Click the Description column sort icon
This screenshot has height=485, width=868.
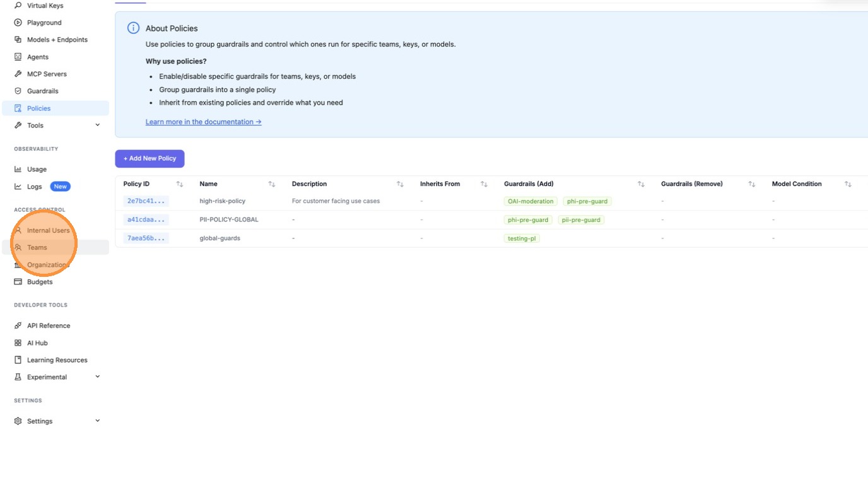pyautogui.click(x=400, y=184)
